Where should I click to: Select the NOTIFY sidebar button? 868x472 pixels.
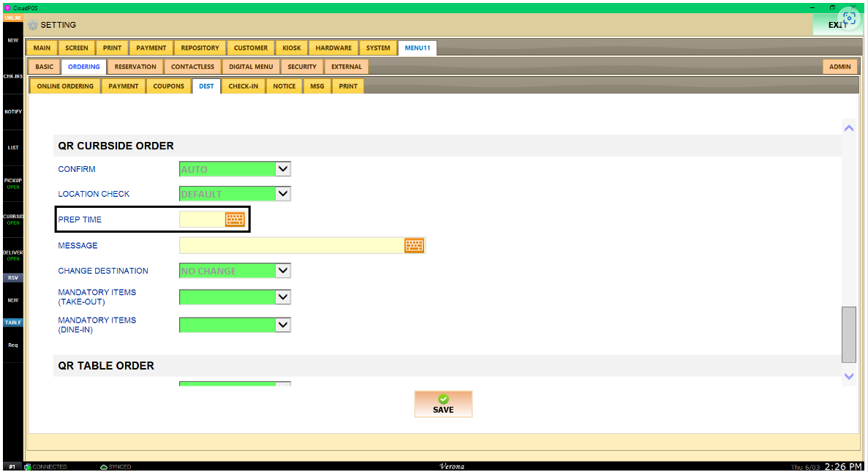tap(13, 112)
